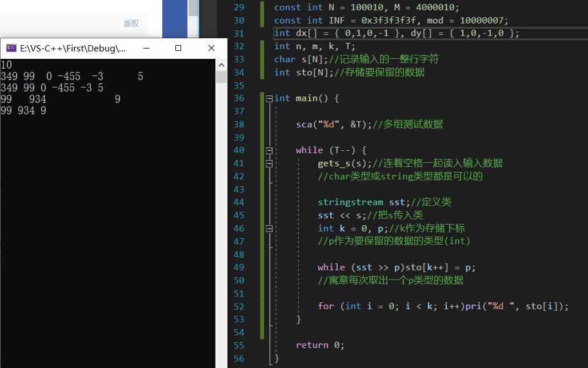Viewport: 588px width, 368px height.
Task: Click the sca("%d", &T) statement
Action: pos(333,124)
